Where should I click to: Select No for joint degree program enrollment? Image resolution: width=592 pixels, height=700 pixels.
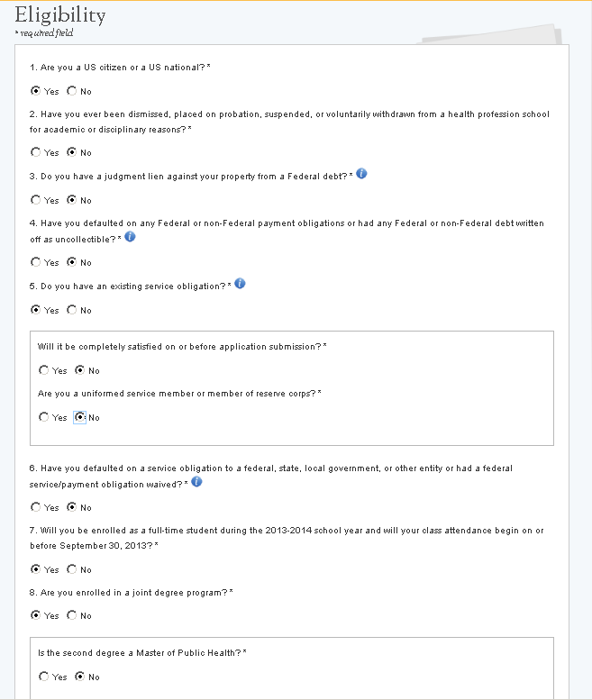pos(72,615)
